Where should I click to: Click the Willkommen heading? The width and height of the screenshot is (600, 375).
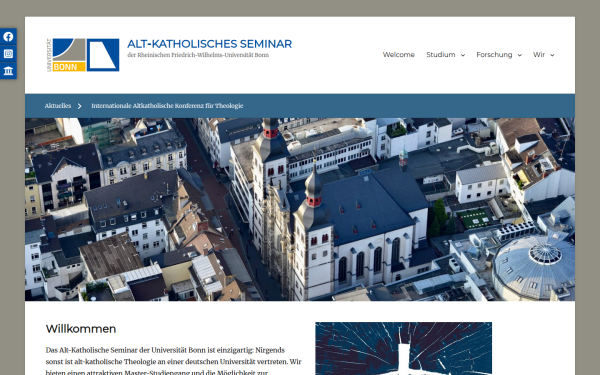[81, 329]
